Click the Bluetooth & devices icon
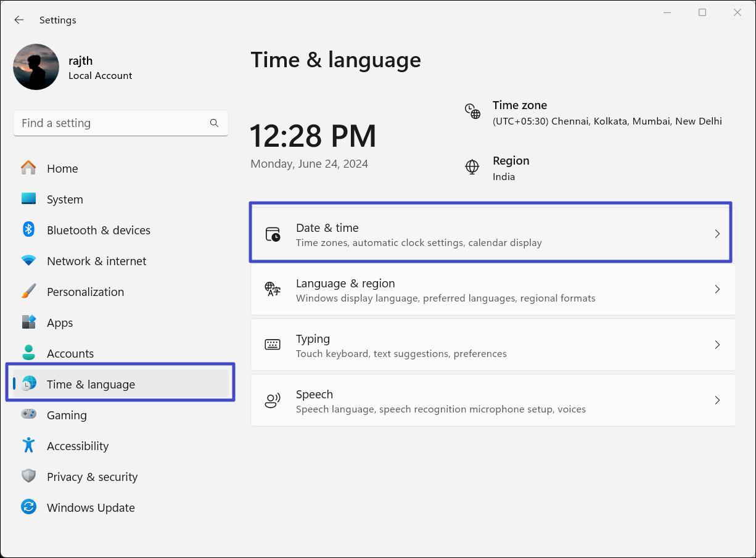The image size is (756, 558). 28,230
